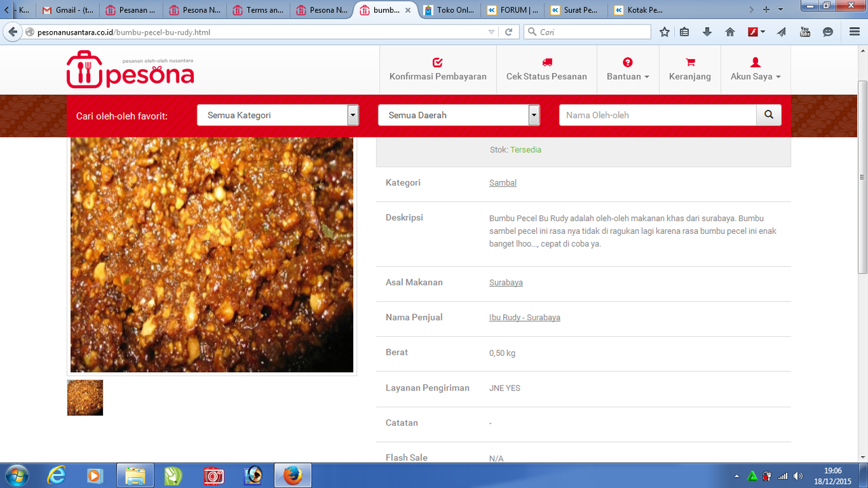Image resolution: width=868 pixels, height=488 pixels.
Task: Click the large bumbu pecel product photo
Action: tap(212, 255)
